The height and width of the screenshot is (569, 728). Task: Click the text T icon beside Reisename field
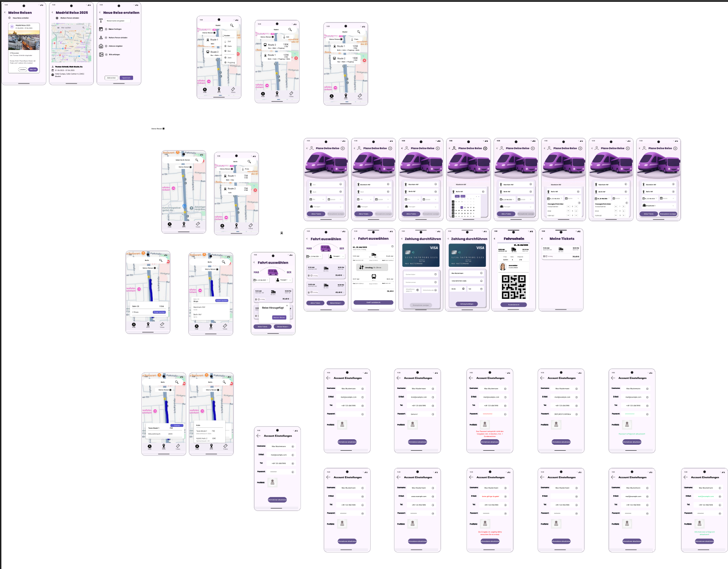(101, 21)
